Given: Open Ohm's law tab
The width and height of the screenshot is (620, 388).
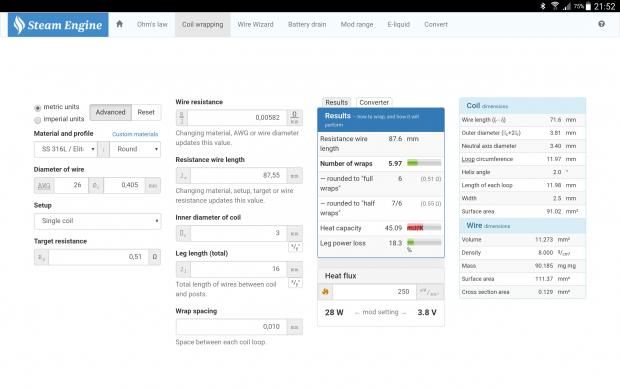Looking at the screenshot, I should [152, 25].
